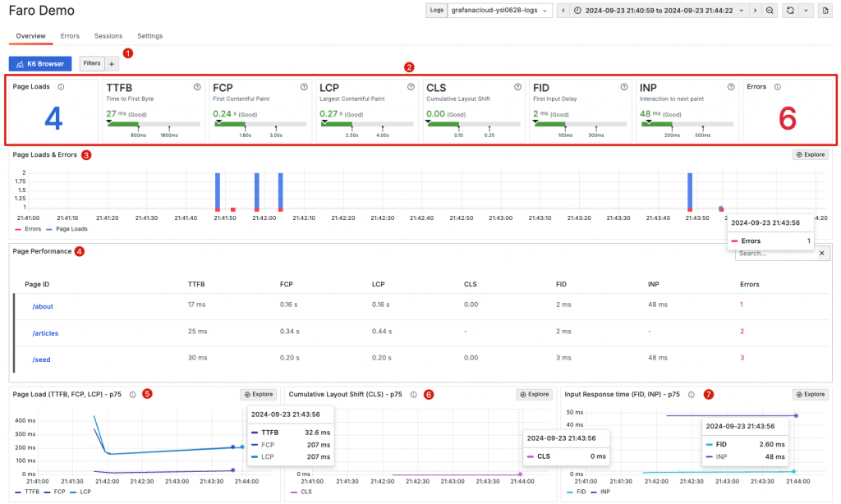Show info for Page Loads panel
The width and height of the screenshot is (841, 504).
[x=61, y=87]
